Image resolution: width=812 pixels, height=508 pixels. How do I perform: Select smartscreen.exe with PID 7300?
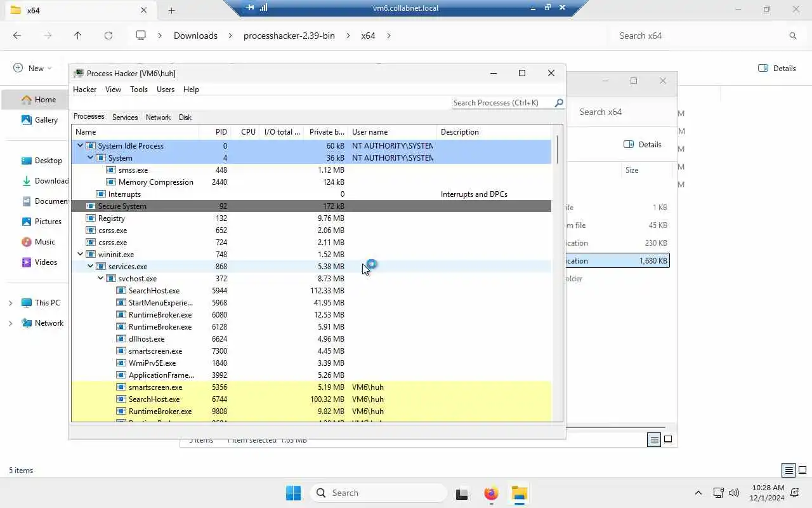[311, 351]
